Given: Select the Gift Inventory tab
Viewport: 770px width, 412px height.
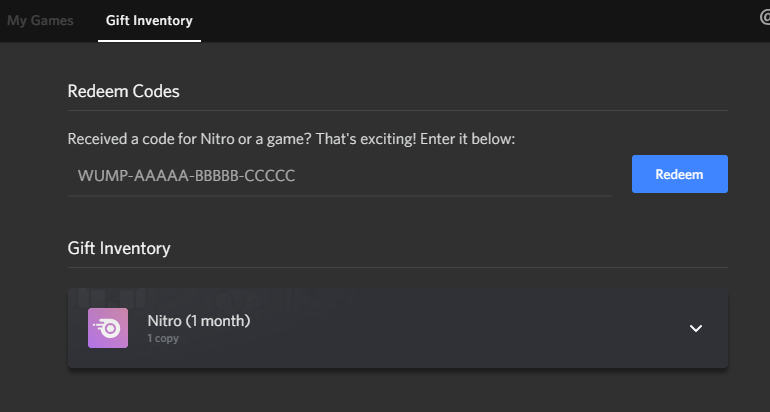Looking at the screenshot, I should (x=149, y=21).
